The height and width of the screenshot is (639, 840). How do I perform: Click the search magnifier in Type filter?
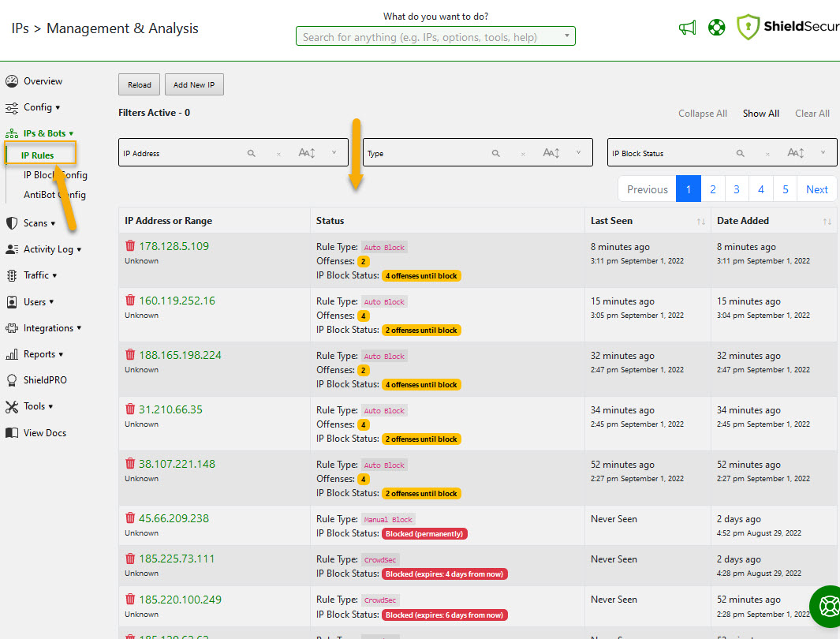496,153
